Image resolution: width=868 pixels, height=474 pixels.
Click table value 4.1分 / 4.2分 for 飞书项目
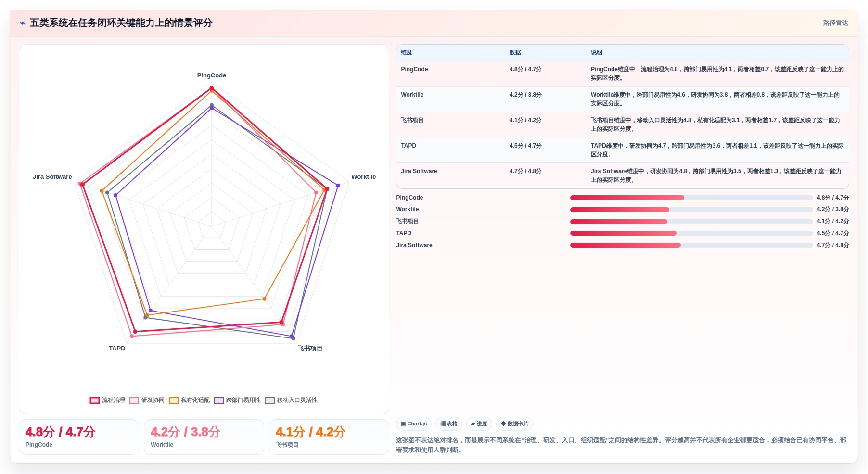click(x=525, y=120)
